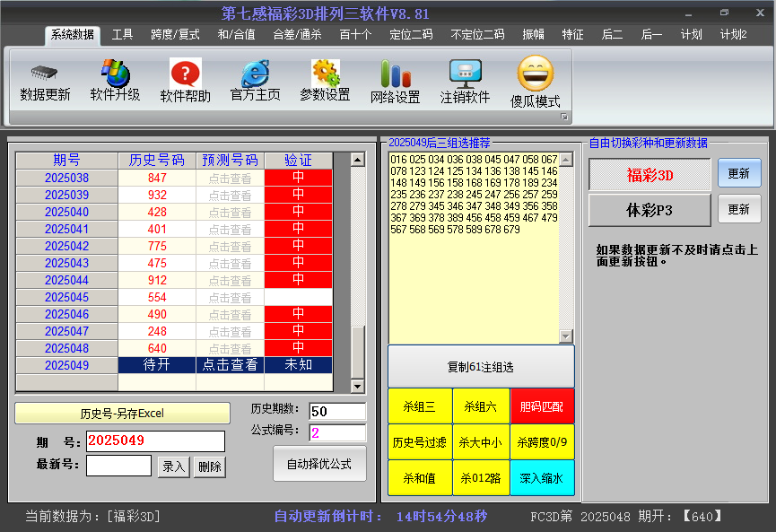The width and height of the screenshot is (776, 532).
Task: Expand ribbon group launcher corner icon
Action: [563, 117]
